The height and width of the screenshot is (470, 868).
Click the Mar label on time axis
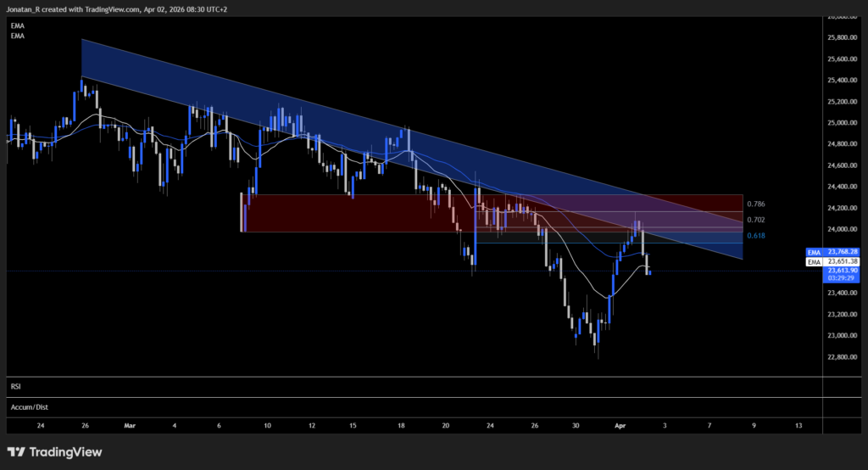click(x=130, y=426)
